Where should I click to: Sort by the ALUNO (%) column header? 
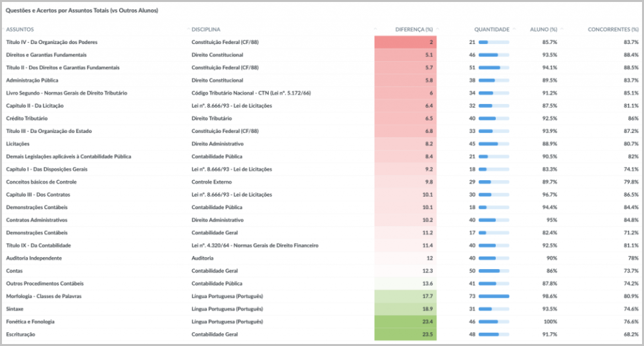(x=543, y=30)
